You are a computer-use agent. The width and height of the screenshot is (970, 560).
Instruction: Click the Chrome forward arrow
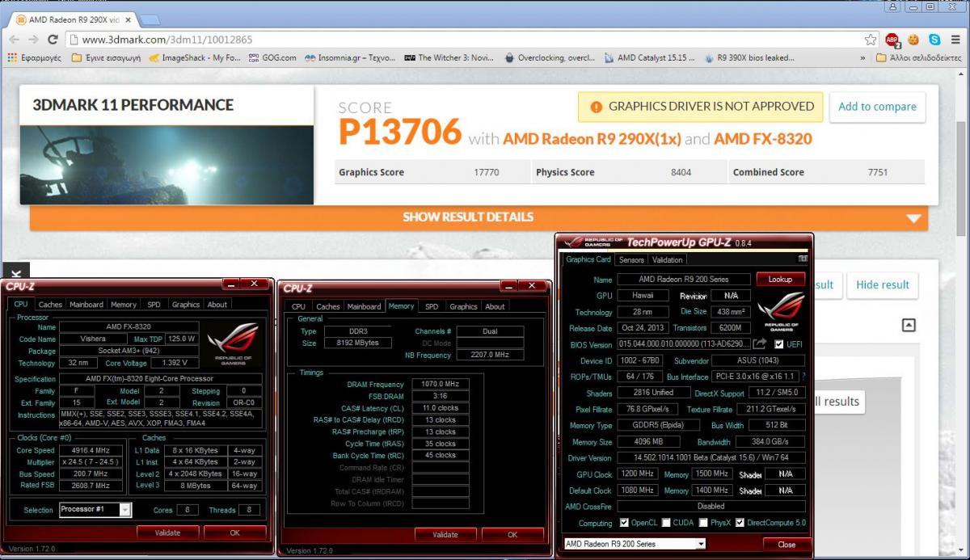34,39
